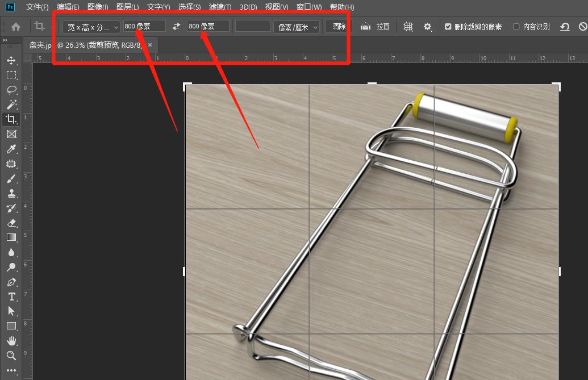Click the crop height field 800 像素

[x=208, y=26]
